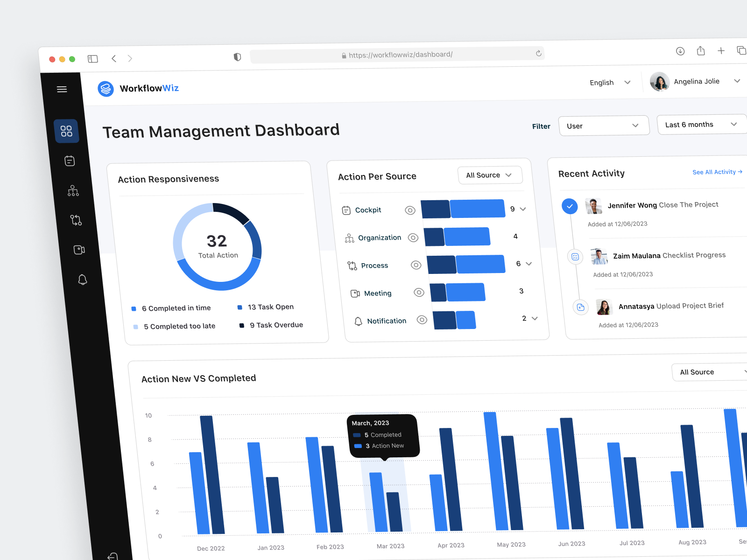This screenshot has width=747, height=560.
Task: Toggle visibility eye for Notification source
Action: pos(422,320)
